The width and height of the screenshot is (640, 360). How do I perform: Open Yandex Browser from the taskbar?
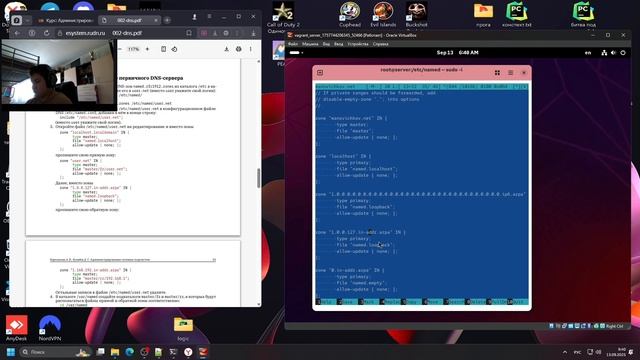click(x=188, y=352)
